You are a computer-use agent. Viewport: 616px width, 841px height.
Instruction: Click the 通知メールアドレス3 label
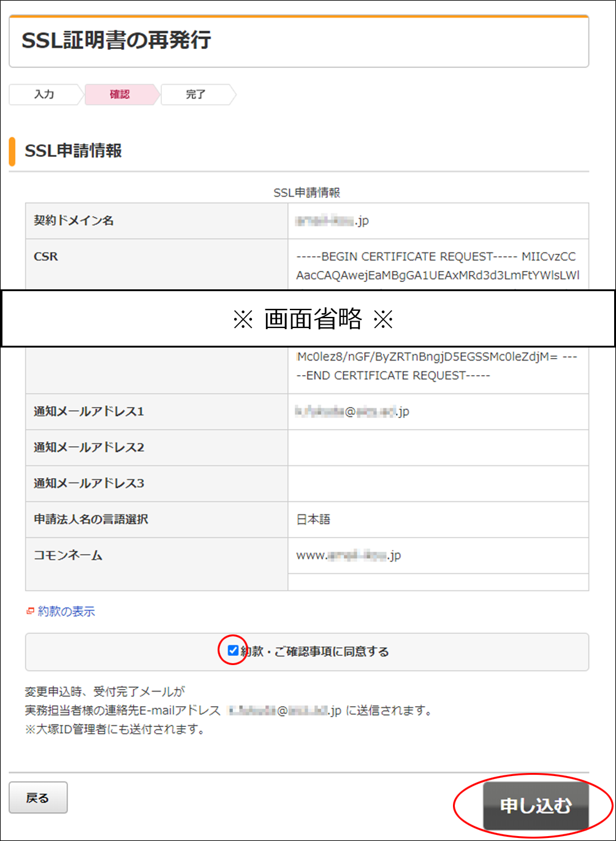[x=89, y=484]
